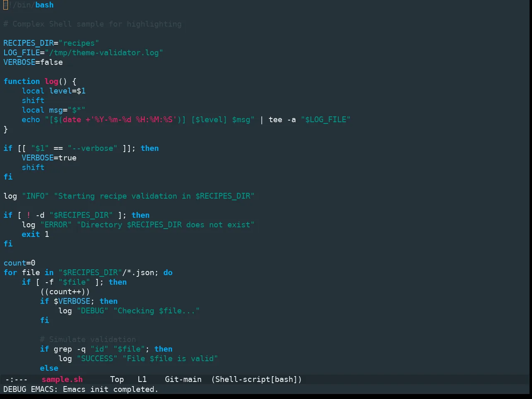Viewport: 532px width, 399px height.
Task: Click the date format string '%Y-%m-%d %H:%M:%S'
Action: pyautogui.click(x=134, y=120)
